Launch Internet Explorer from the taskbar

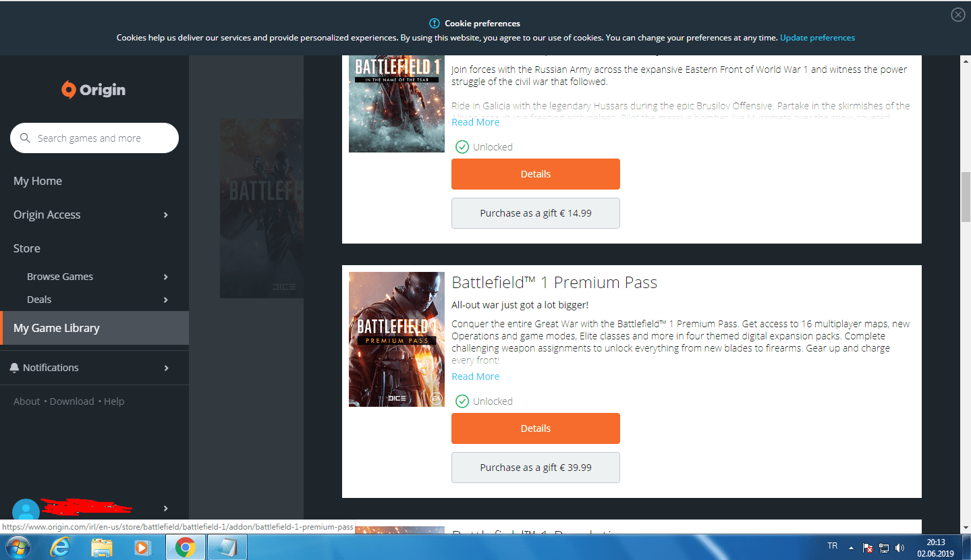(x=60, y=547)
